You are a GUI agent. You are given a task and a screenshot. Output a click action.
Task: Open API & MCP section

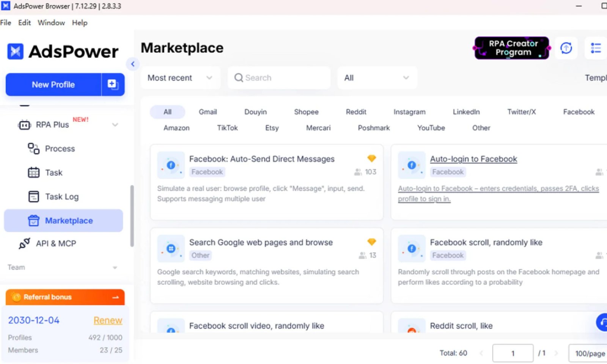click(x=56, y=243)
